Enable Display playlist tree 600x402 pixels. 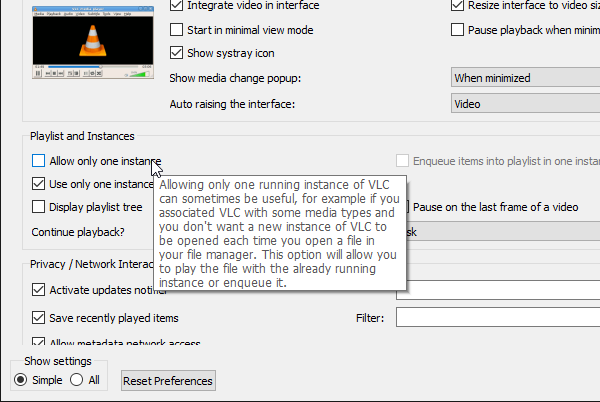[39, 207]
